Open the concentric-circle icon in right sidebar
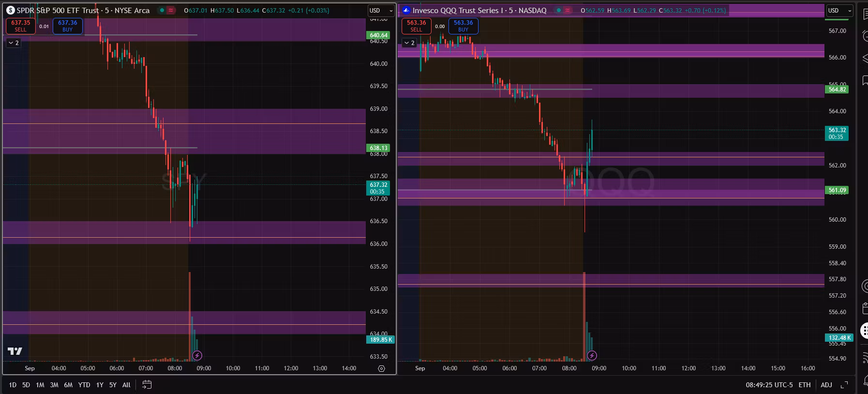 point(865,286)
